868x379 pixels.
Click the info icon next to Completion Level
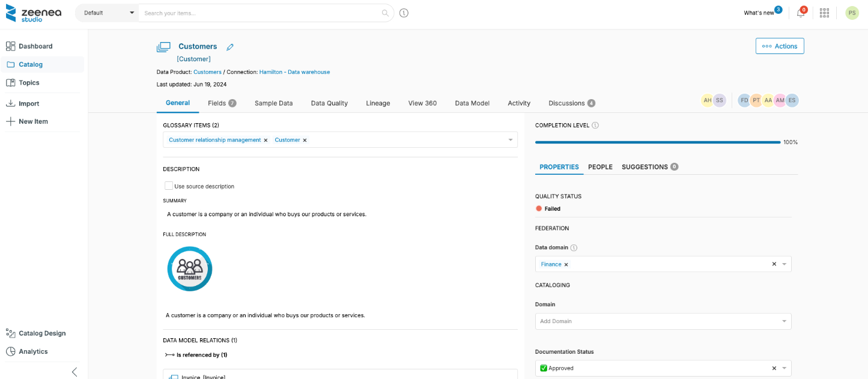595,126
